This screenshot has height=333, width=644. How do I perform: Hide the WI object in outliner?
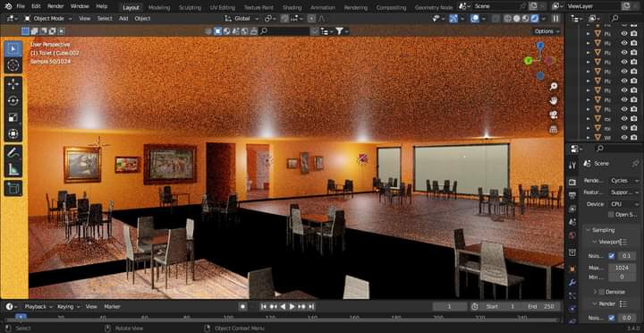[x=624, y=137]
